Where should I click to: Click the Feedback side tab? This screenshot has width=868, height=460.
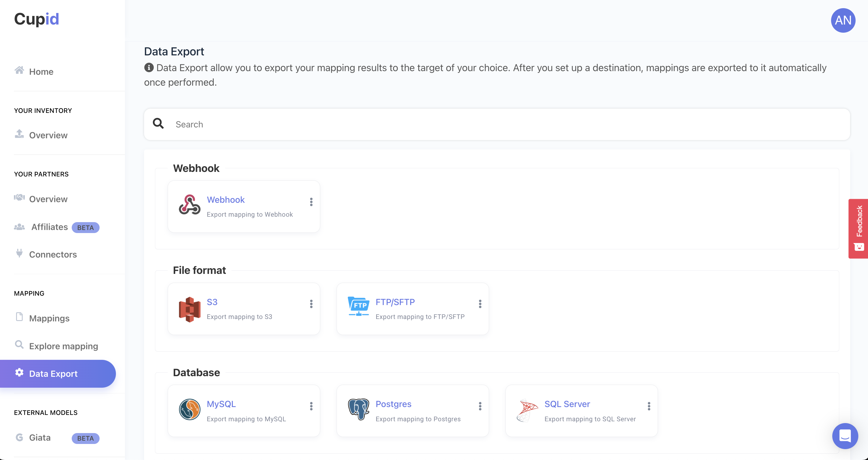point(859,228)
